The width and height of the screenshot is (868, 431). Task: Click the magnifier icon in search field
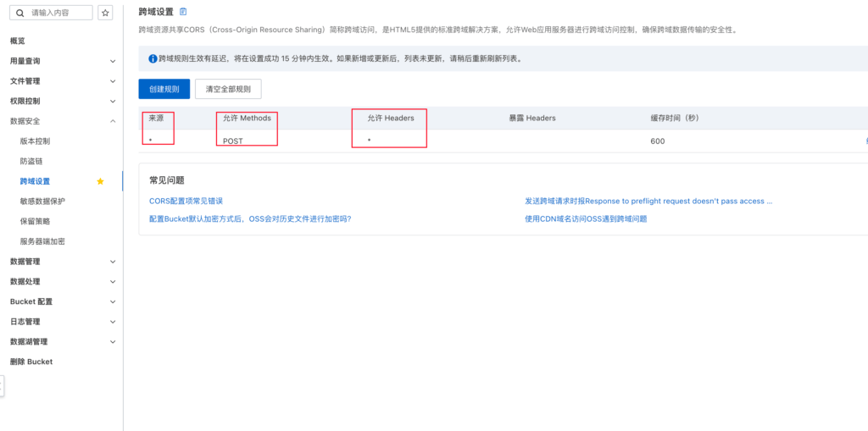click(19, 13)
